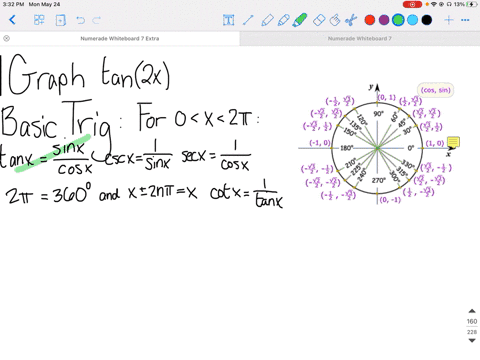Tap the battery indicator in status bar

pyautogui.click(x=471, y=4)
